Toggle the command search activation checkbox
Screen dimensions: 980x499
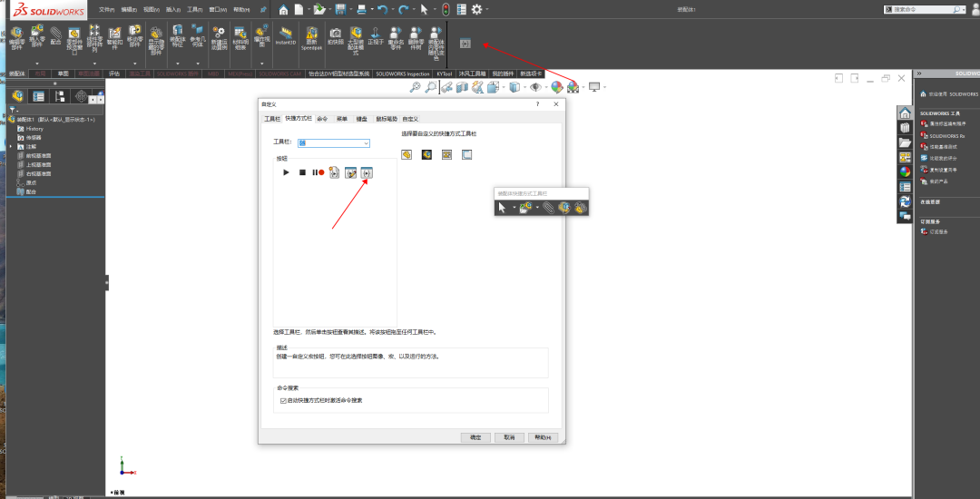[x=283, y=400]
